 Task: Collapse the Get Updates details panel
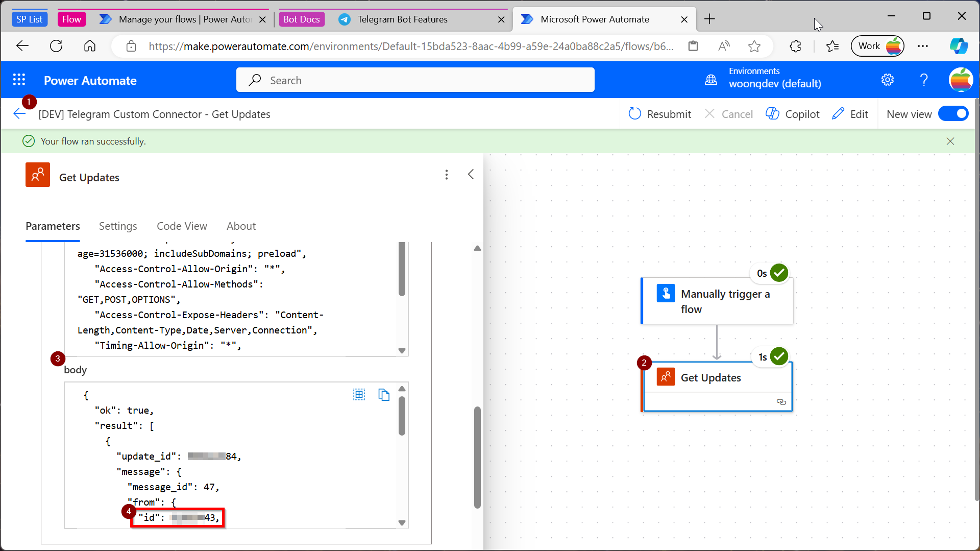coord(471,175)
